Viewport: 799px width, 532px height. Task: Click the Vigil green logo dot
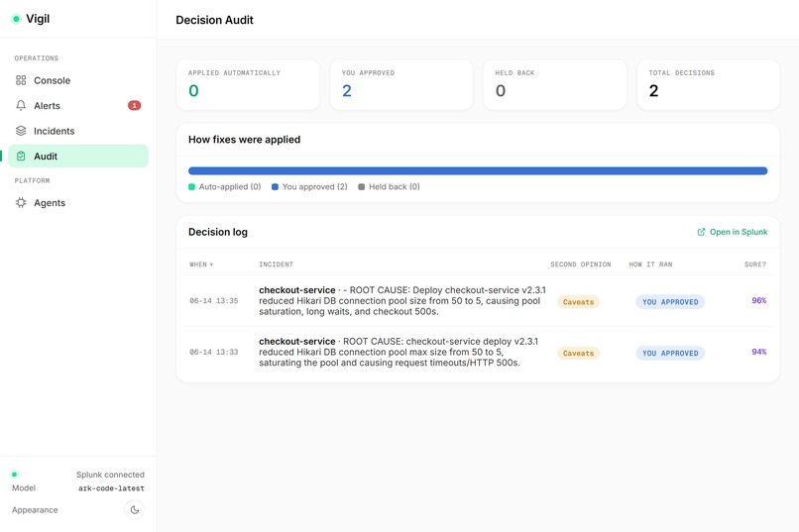pyautogui.click(x=16, y=19)
